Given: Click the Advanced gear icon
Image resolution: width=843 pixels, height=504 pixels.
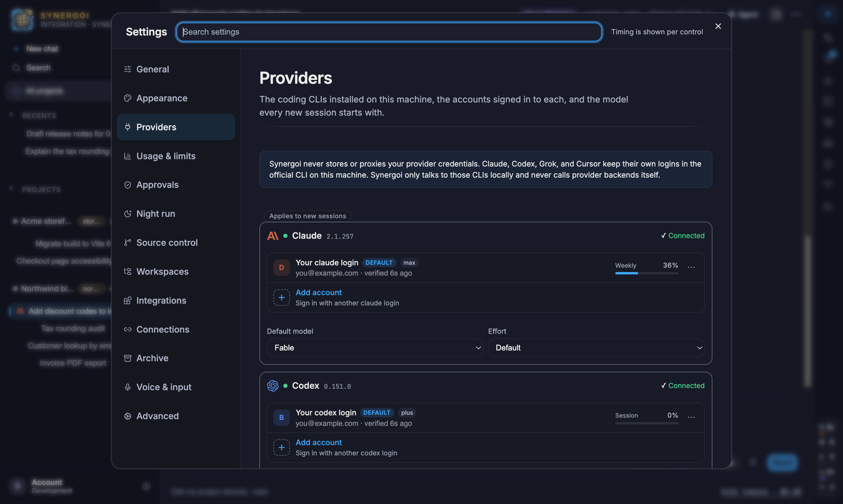Looking at the screenshot, I should click(127, 416).
